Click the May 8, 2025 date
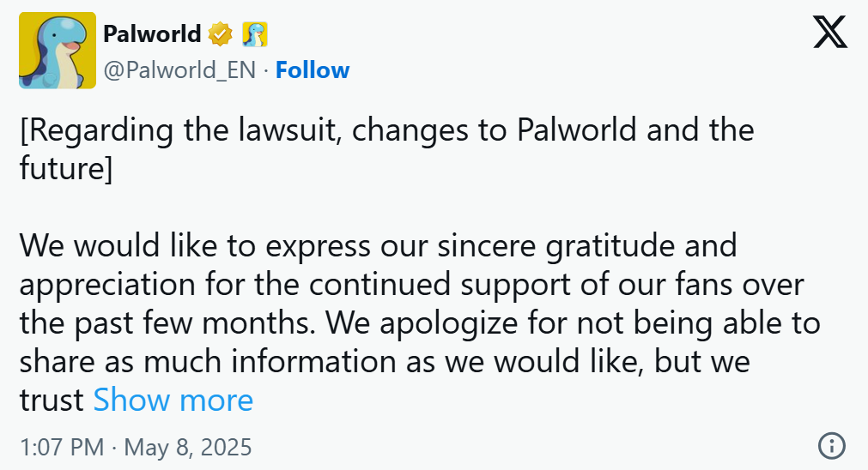The image size is (868, 470). 188,447
